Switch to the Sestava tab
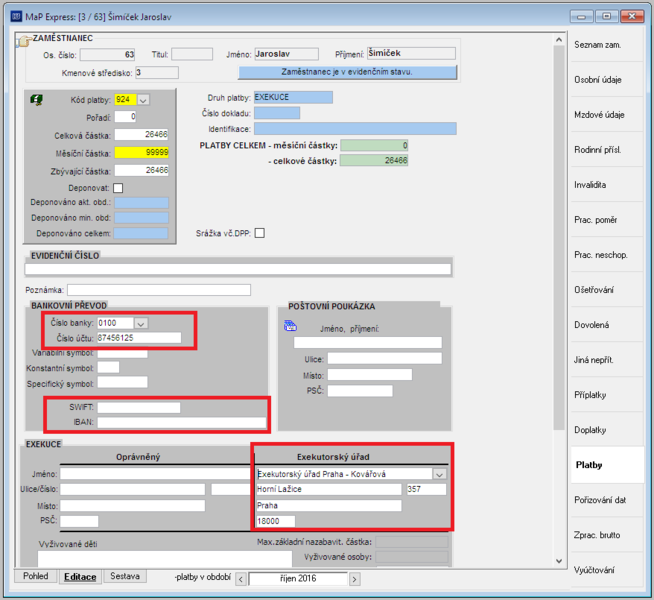 (x=125, y=576)
